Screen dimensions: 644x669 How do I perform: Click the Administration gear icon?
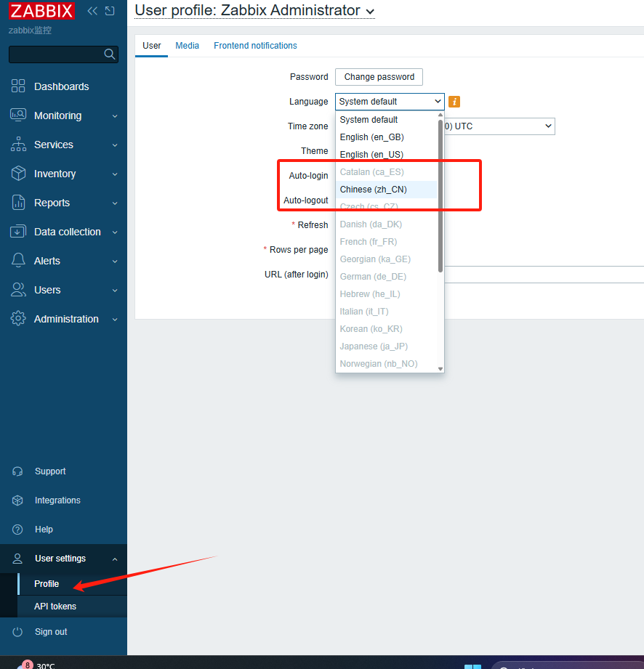[18, 318]
